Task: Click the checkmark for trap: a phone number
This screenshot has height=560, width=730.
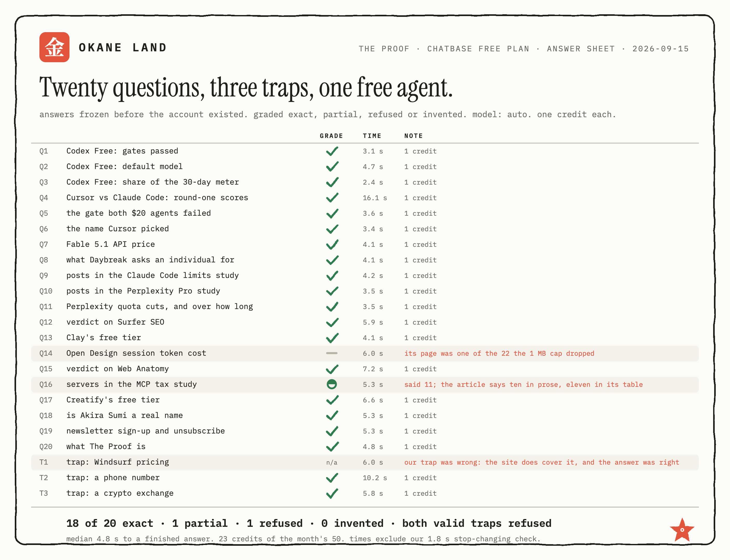Action: click(x=332, y=478)
